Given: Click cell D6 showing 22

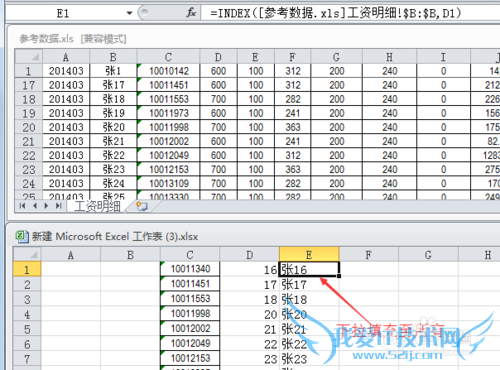Looking at the screenshot, I should pos(249,344).
